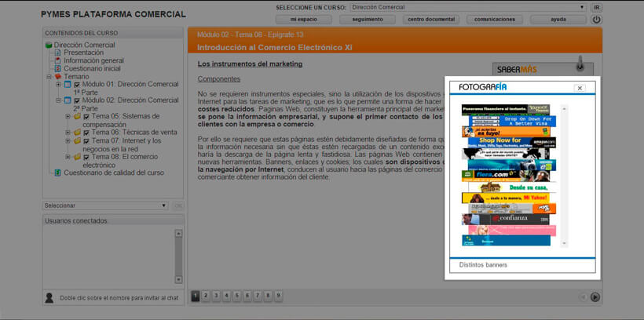Click OK button beside Seleccionar
The image size is (644, 320).
(x=178, y=205)
